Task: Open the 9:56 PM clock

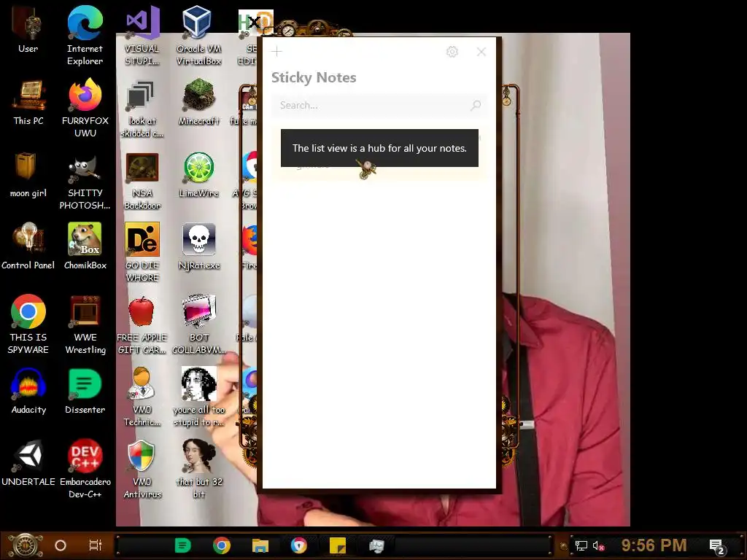Action: coord(654,545)
